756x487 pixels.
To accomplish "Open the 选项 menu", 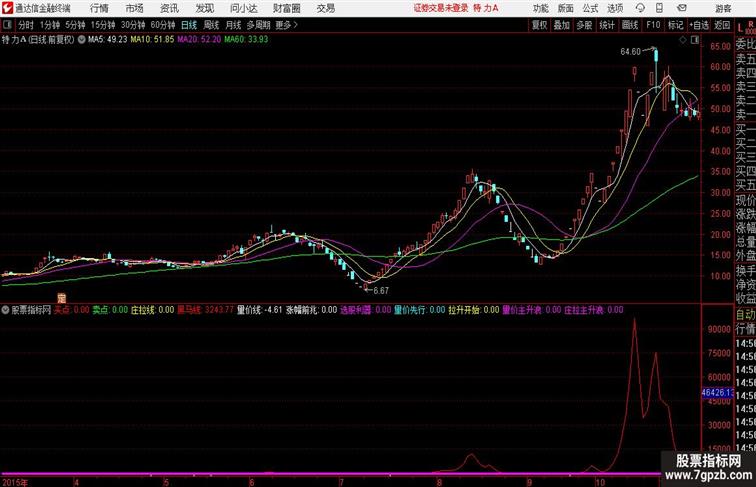I will pyautogui.click(x=615, y=8).
